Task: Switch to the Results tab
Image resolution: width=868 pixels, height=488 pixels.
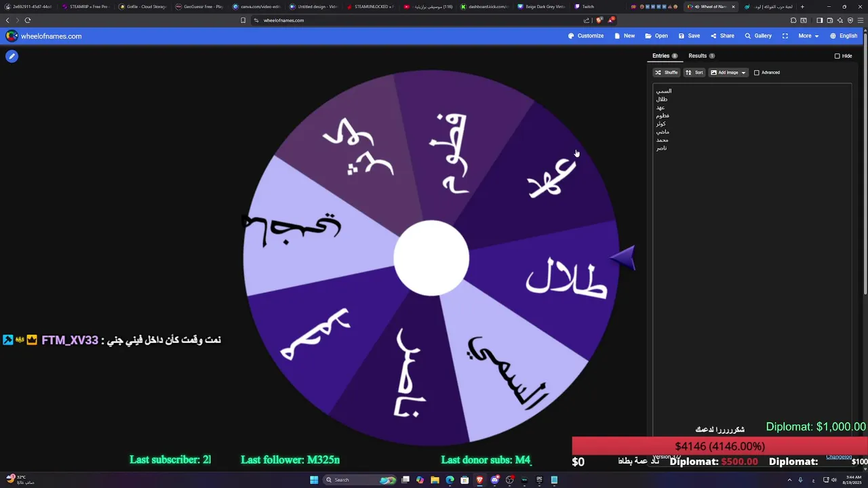Action: click(701, 56)
